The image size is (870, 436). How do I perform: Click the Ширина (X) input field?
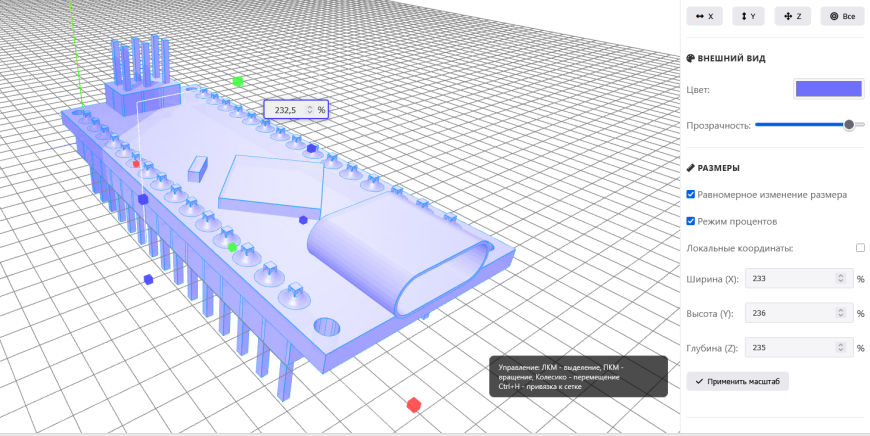point(798,278)
